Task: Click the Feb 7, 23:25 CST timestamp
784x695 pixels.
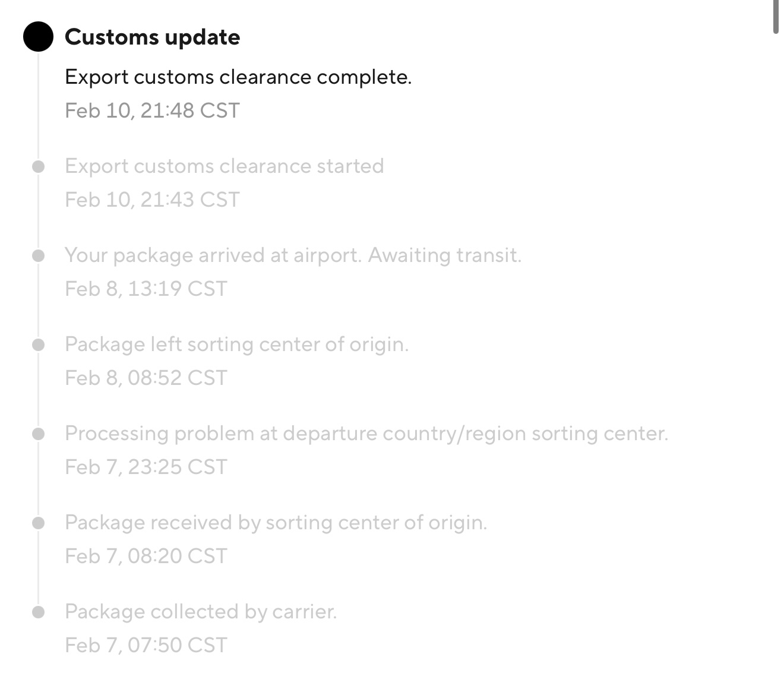Action: 146,467
